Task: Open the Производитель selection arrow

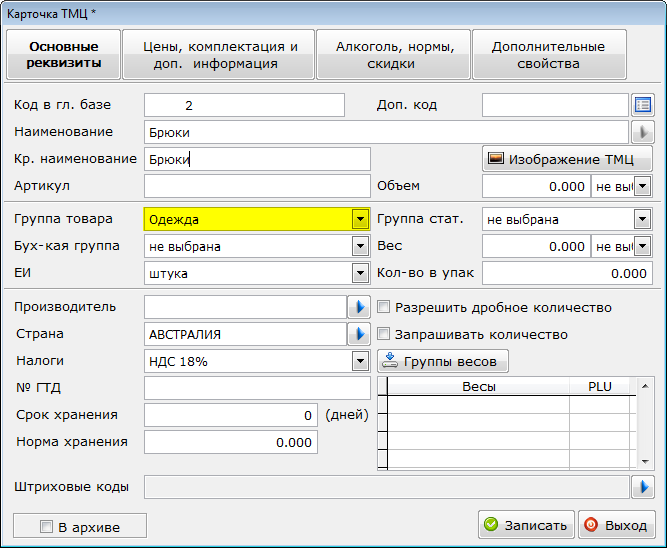Action: pyautogui.click(x=359, y=307)
